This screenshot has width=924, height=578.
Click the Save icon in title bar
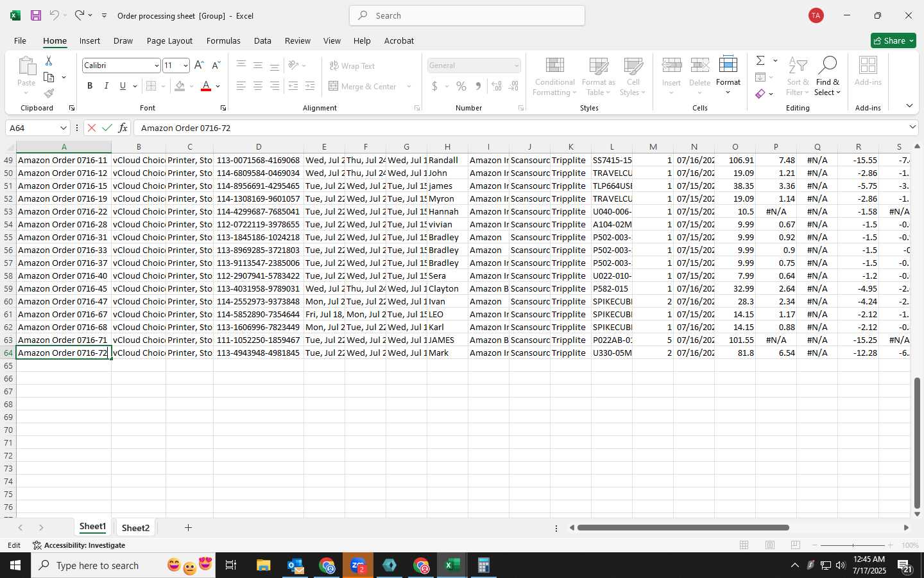pyautogui.click(x=36, y=15)
